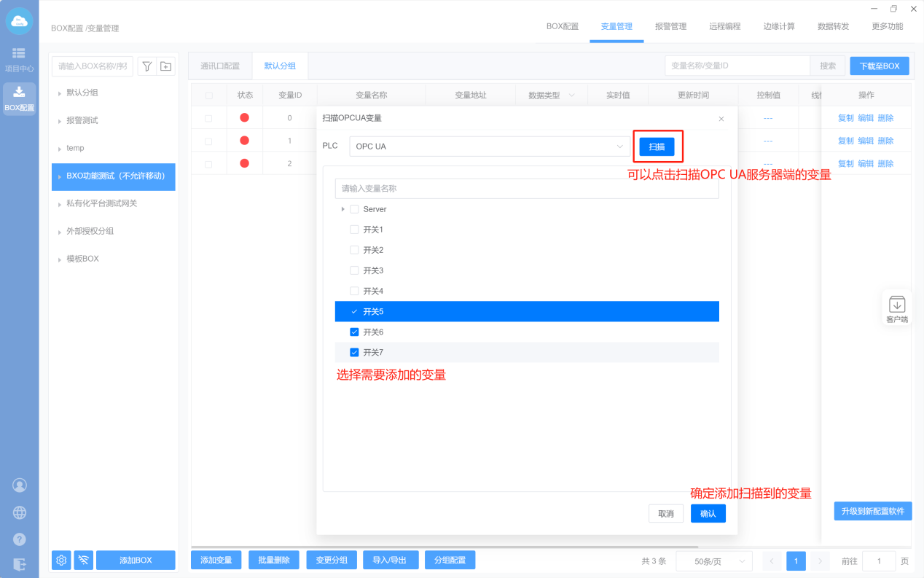Image resolution: width=924 pixels, height=578 pixels.
Task: Click the globe language icon
Action: [x=20, y=512]
